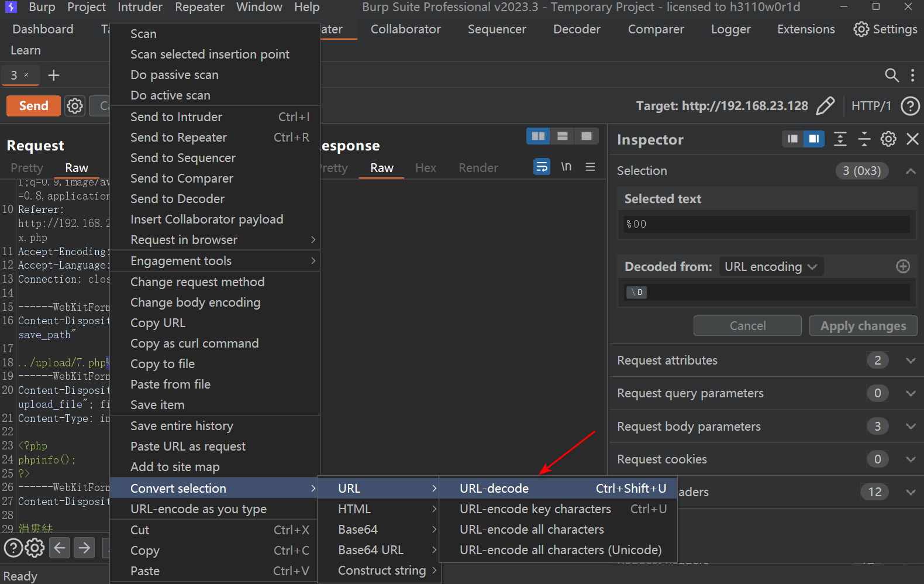Toggle response line wrap icon
Image resolution: width=924 pixels, height=584 pixels.
pos(542,167)
